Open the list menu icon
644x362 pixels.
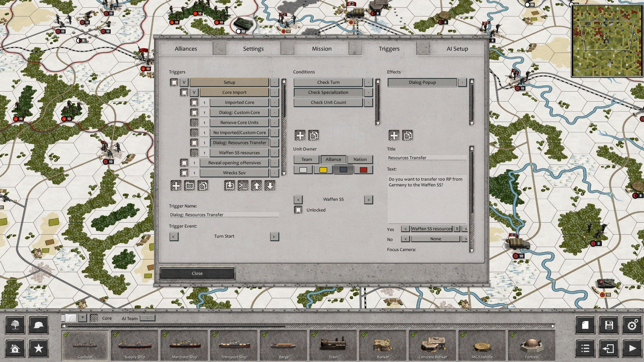(x=585, y=348)
